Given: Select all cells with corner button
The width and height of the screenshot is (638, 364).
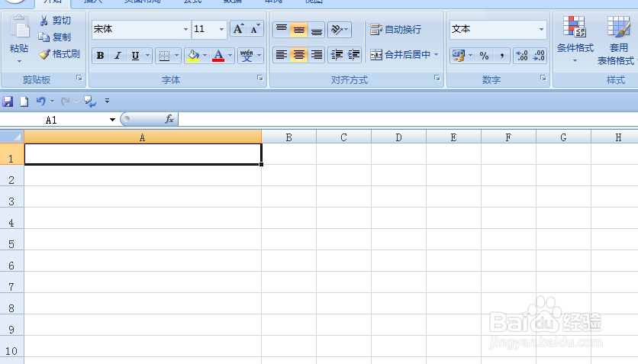Looking at the screenshot, I should 11,137.
